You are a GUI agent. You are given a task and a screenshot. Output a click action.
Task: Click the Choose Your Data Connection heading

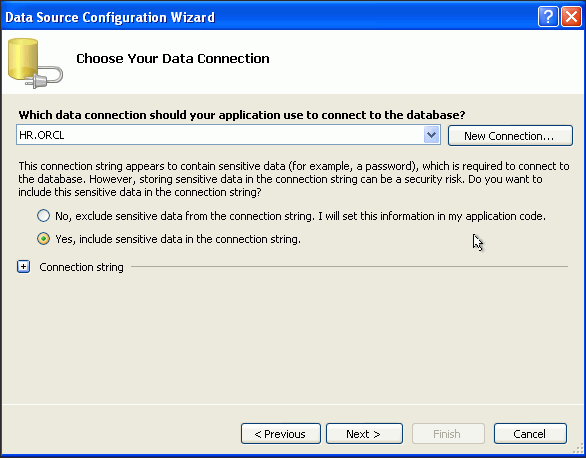pos(173,59)
